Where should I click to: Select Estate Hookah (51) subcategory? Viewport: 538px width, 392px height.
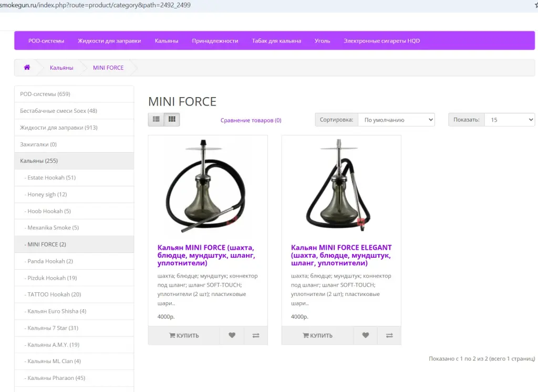(x=74, y=177)
